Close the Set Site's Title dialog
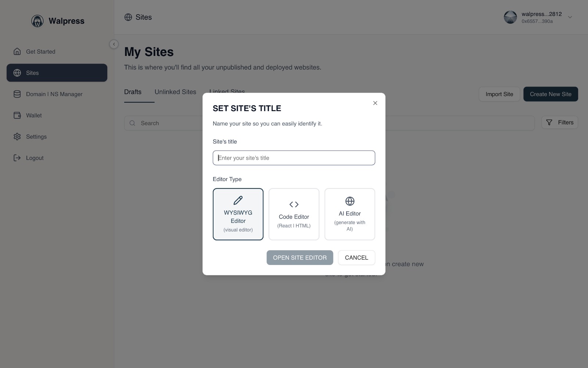The height and width of the screenshot is (368, 588). 375,103
